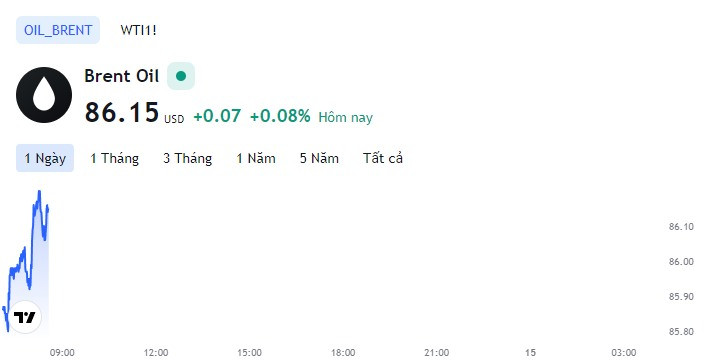Open the TradingView logo badge
This screenshot has height=363, width=705.
tap(25, 317)
